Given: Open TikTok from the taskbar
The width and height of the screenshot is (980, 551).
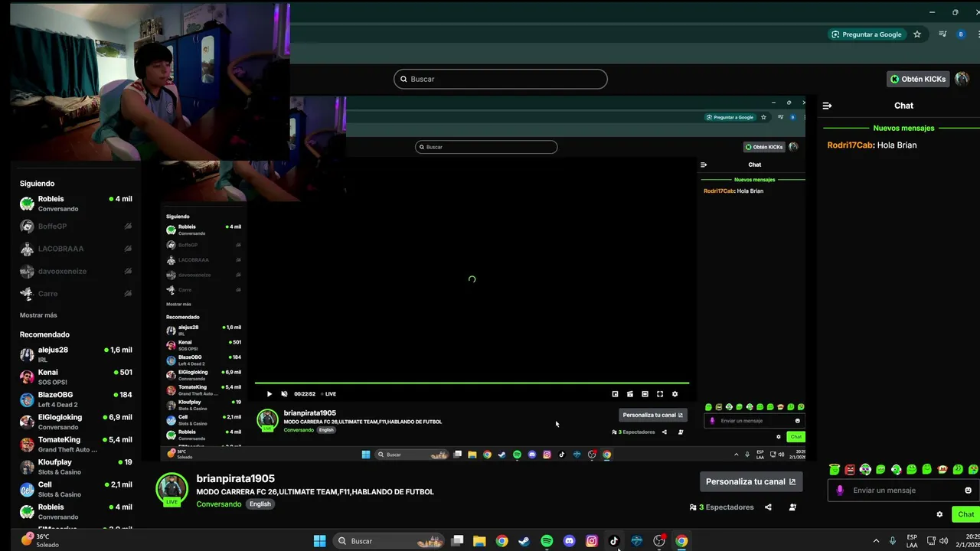Looking at the screenshot, I should click(614, 541).
